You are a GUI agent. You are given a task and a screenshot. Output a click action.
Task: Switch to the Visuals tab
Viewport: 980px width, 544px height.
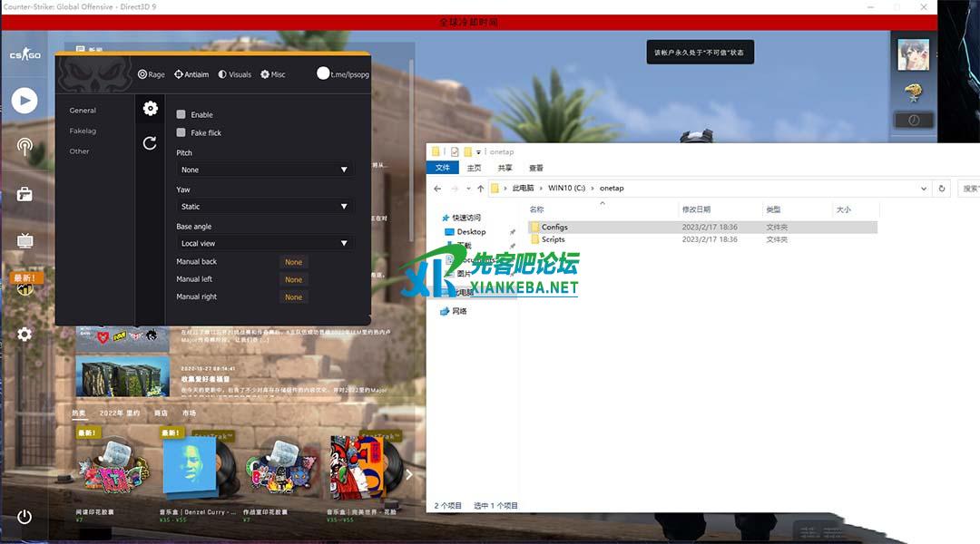pos(235,74)
